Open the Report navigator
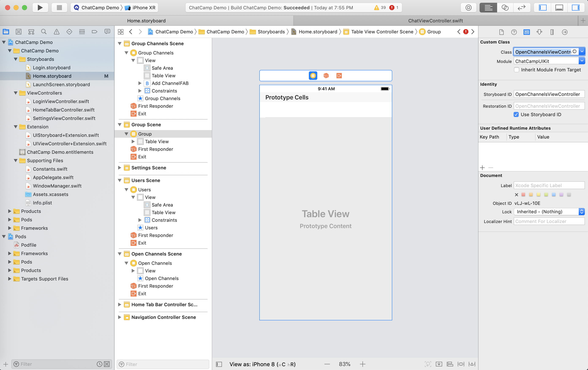 (x=107, y=32)
